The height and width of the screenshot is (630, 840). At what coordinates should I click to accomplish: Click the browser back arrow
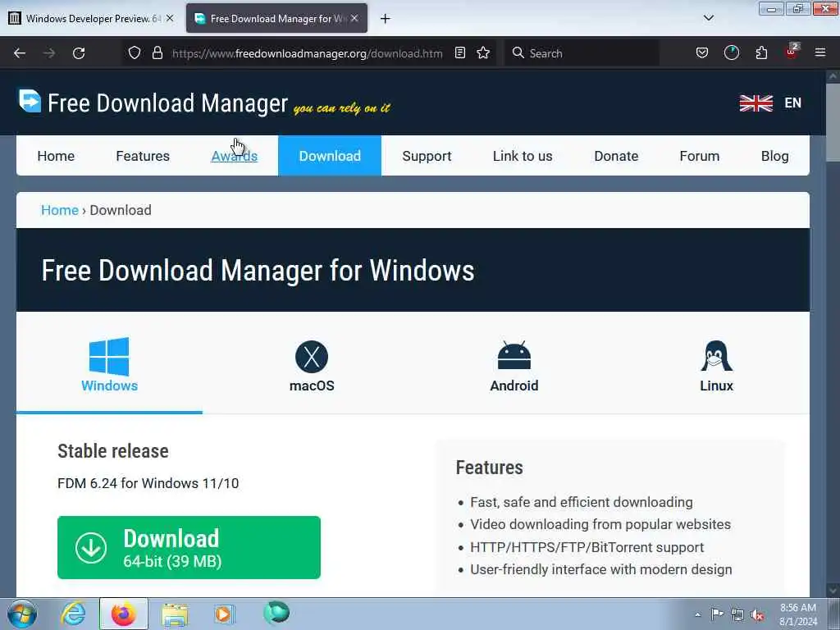pos(20,53)
